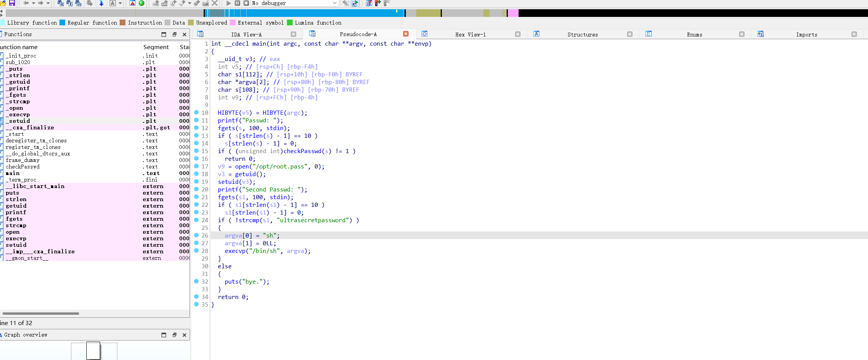
Task: Click the pseudocode view icon with green arrow
Action: point(355,3)
